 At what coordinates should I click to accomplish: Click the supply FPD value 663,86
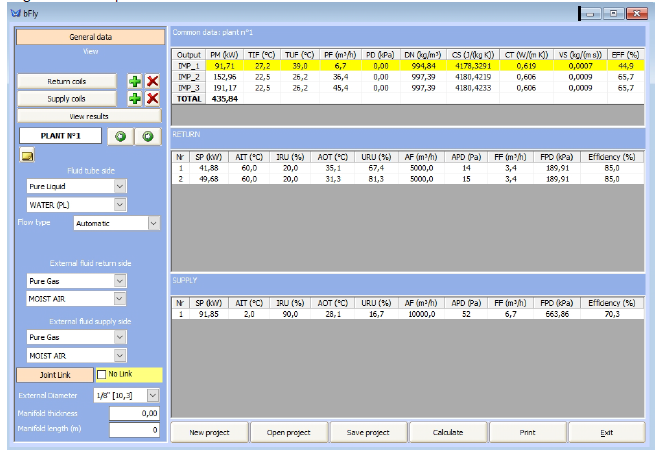557,314
